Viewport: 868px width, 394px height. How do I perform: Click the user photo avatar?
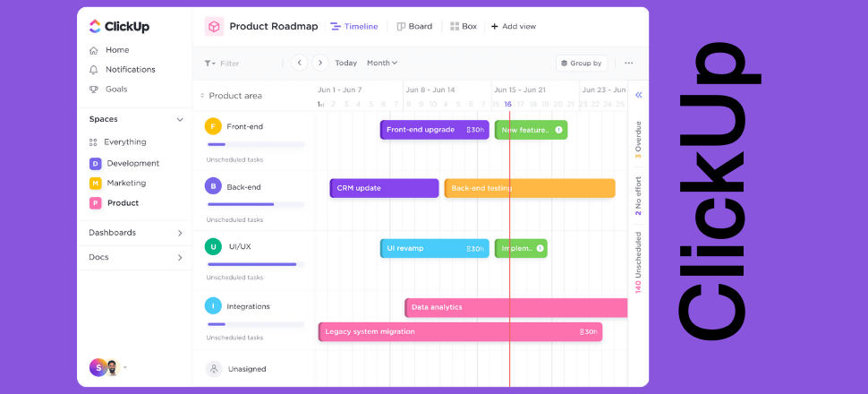click(113, 367)
